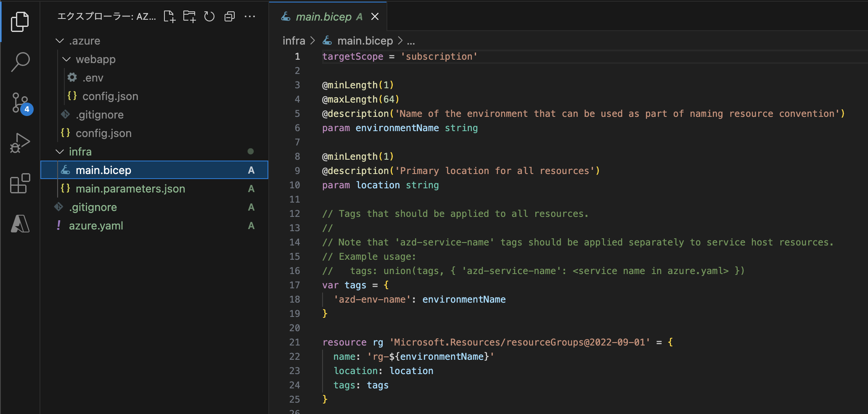Image resolution: width=868 pixels, height=414 pixels.
Task: Open the azure.yaml file
Action: tap(154, 226)
